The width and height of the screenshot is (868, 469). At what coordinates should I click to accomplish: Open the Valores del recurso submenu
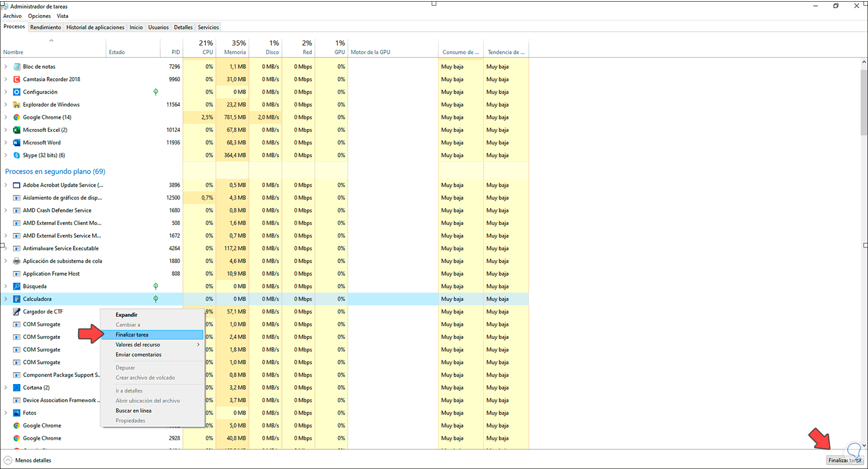(x=152, y=345)
